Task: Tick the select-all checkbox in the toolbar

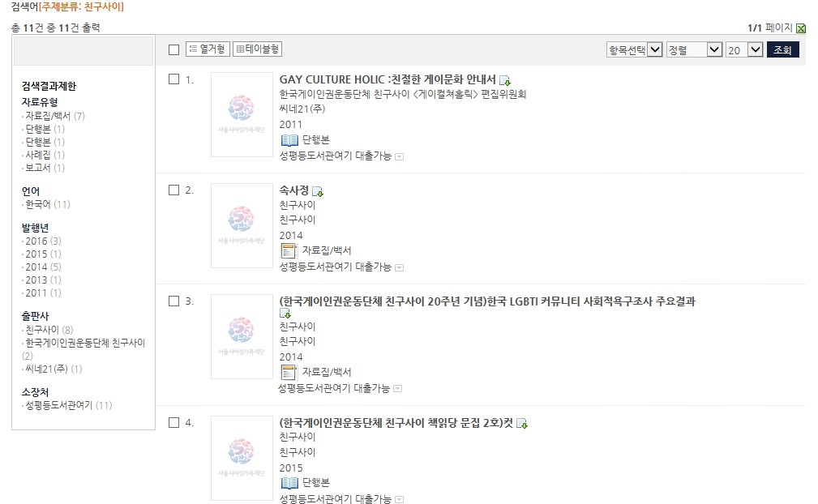Action: [x=173, y=49]
